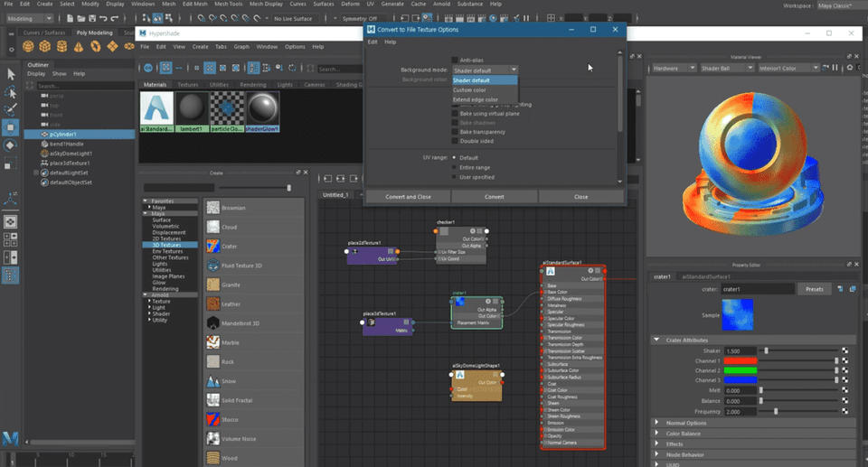Toggle Bake transparency checkbox
This screenshot has height=467, width=868.
pos(455,132)
